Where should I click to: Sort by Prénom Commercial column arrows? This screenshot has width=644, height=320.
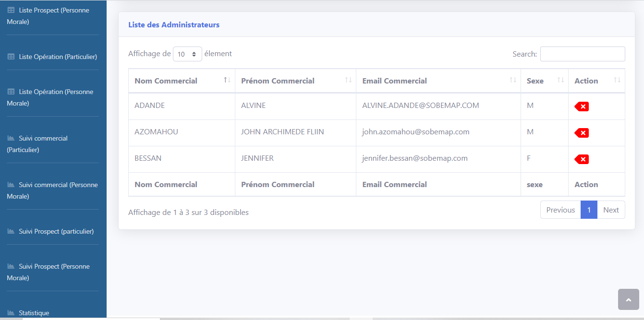[348, 80]
